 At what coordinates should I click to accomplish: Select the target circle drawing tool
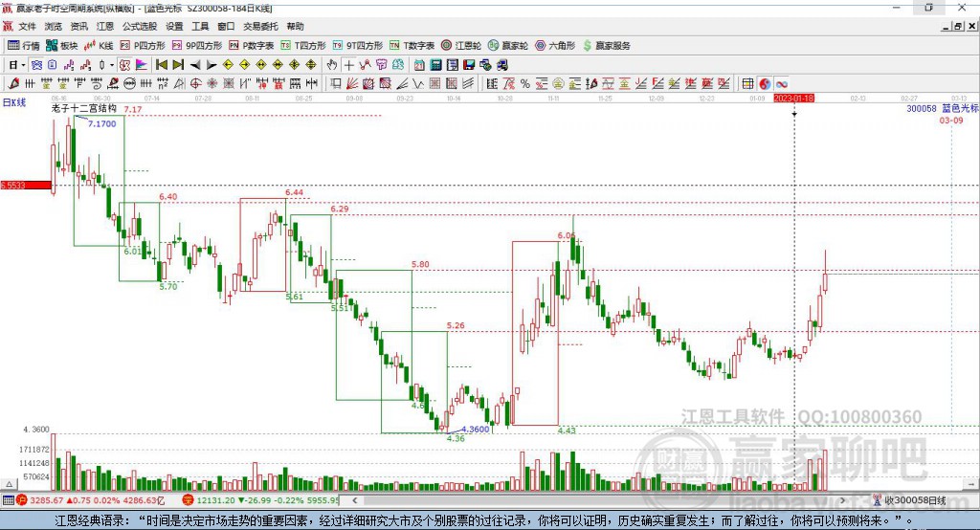pos(195,84)
